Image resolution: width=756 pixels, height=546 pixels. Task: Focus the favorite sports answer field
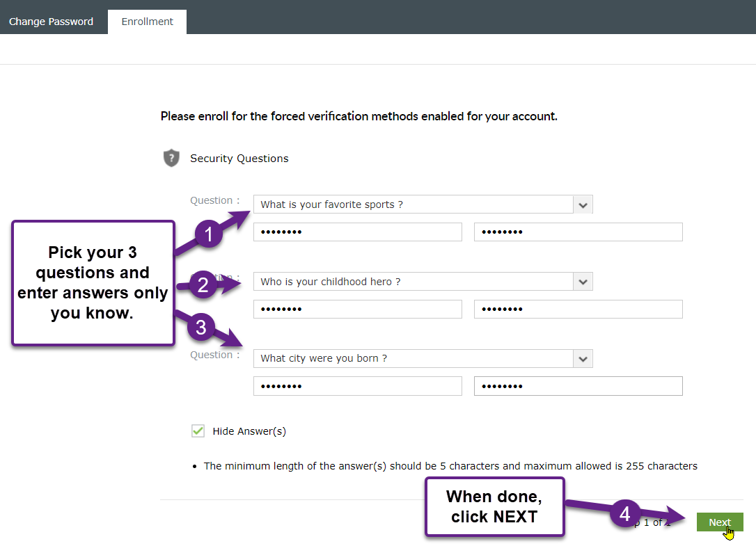(358, 232)
